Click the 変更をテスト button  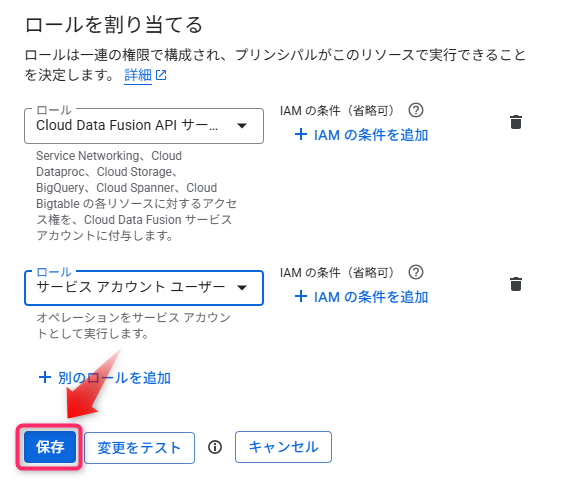click(x=139, y=448)
